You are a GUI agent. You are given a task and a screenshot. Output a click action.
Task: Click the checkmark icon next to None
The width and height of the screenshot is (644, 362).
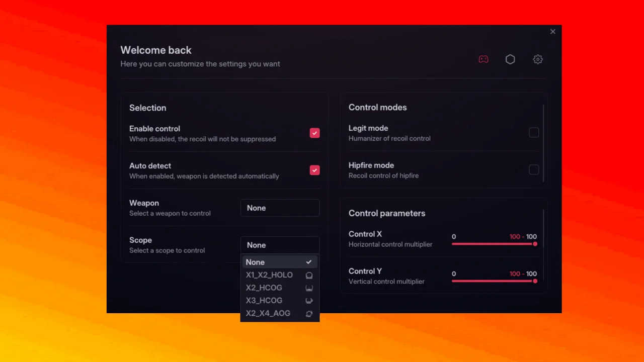(x=309, y=262)
